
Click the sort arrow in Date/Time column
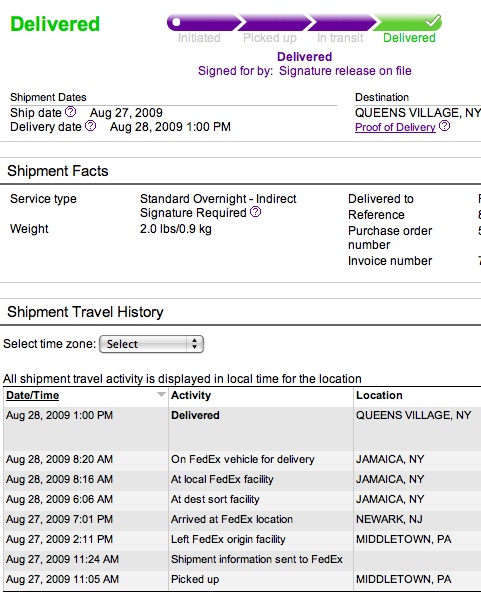pos(161,394)
